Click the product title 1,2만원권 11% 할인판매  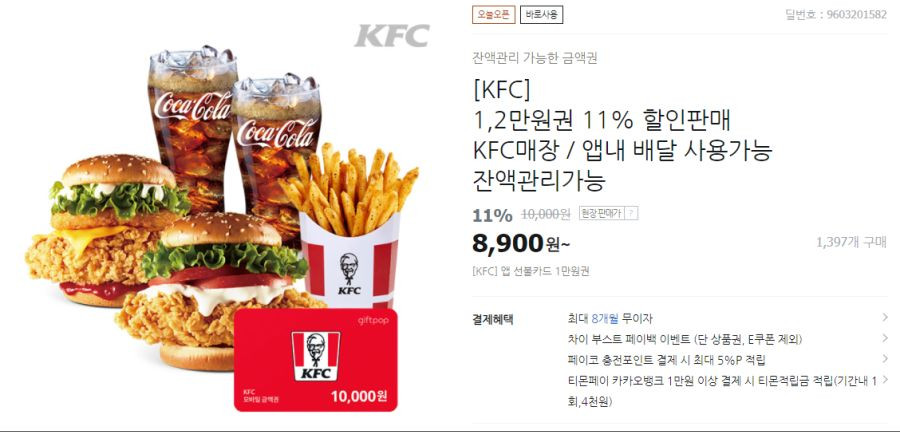coord(601,120)
